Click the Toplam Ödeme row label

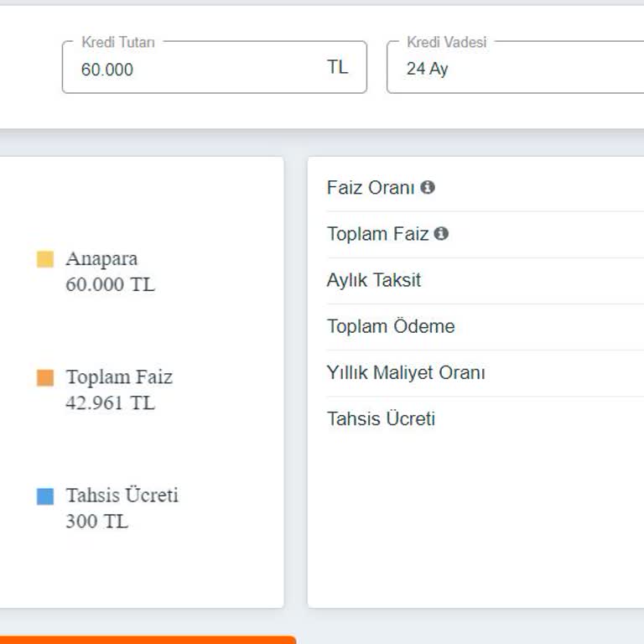(391, 326)
